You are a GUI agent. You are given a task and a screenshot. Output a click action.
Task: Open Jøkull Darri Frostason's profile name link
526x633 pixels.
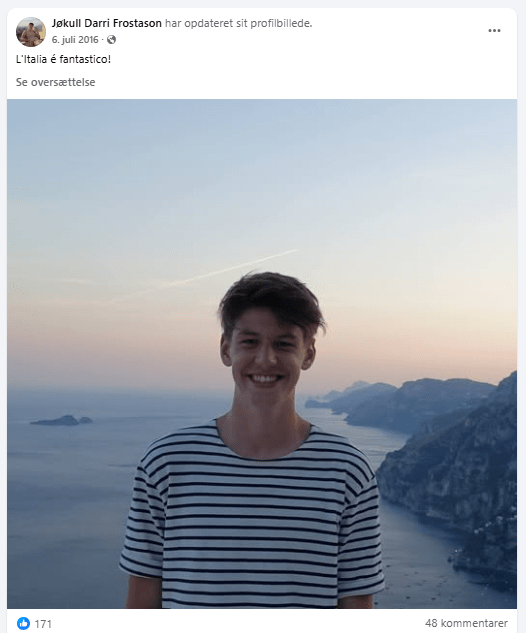(x=107, y=23)
